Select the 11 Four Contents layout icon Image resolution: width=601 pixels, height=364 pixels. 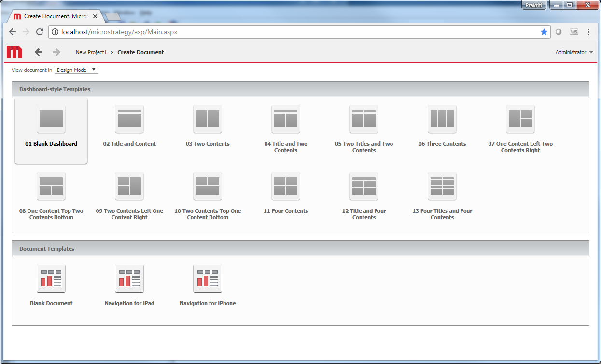(x=286, y=186)
